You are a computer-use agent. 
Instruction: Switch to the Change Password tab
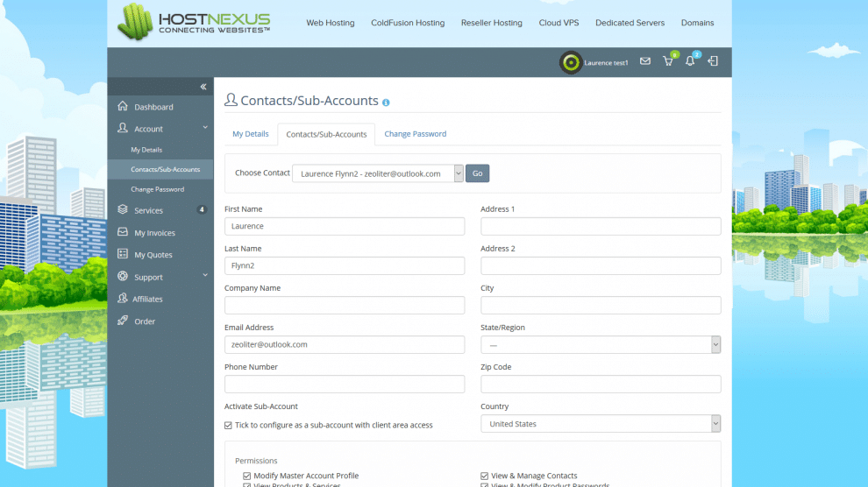pos(416,134)
